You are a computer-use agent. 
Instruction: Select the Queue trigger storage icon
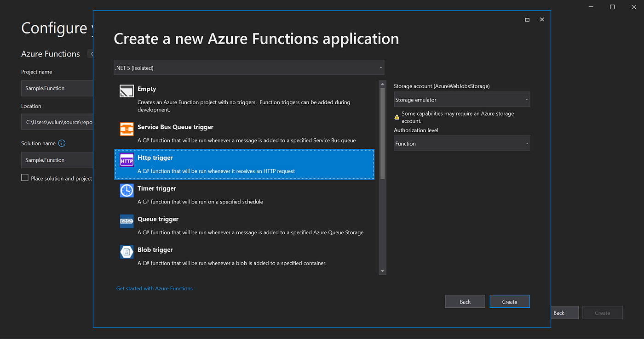pos(126,221)
